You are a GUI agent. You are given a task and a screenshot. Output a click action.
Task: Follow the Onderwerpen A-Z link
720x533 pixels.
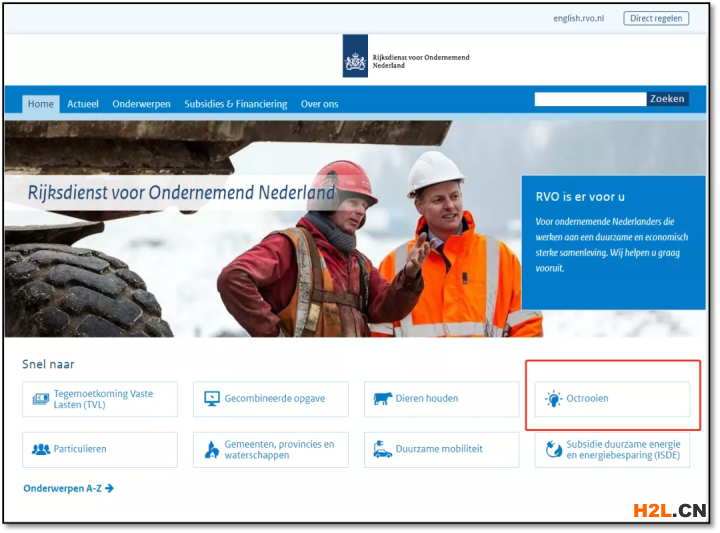coord(68,488)
